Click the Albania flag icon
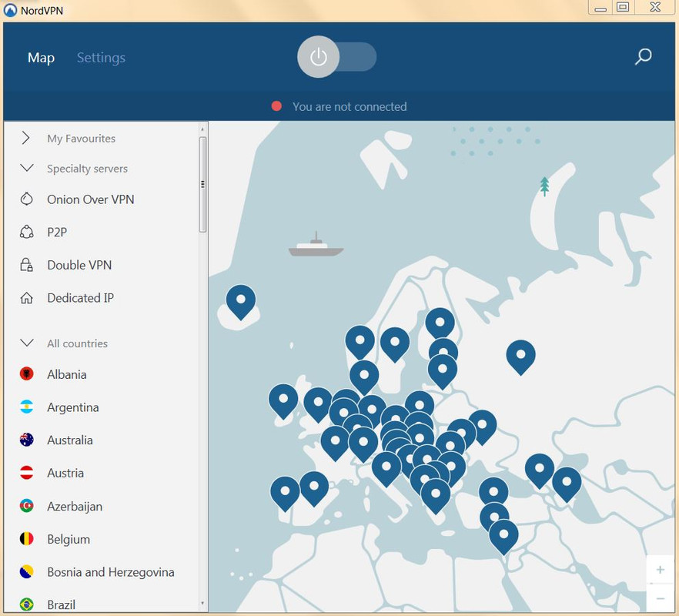This screenshot has height=616, width=679. pyautogui.click(x=26, y=374)
